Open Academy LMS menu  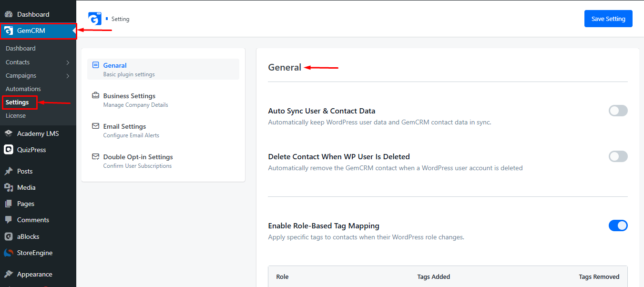[x=38, y=133]
